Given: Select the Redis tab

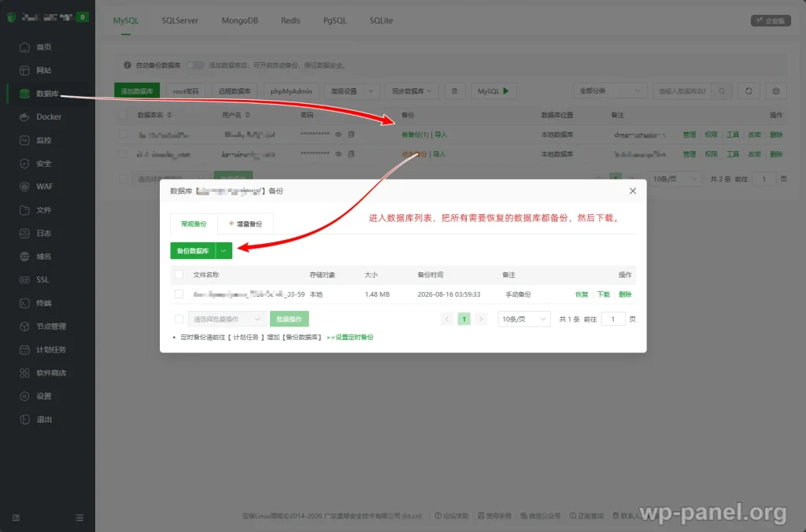Looking at the screenshot, I should tap(290, 20).
